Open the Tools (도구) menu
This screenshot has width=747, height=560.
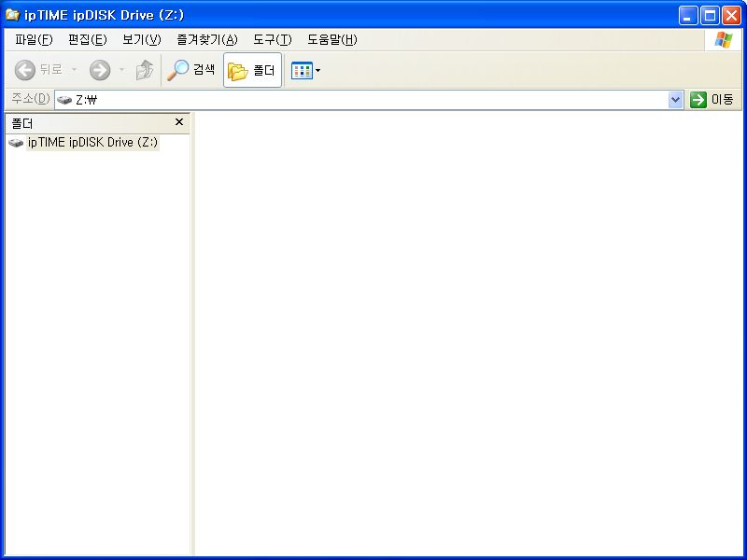(x=272, y=39)
